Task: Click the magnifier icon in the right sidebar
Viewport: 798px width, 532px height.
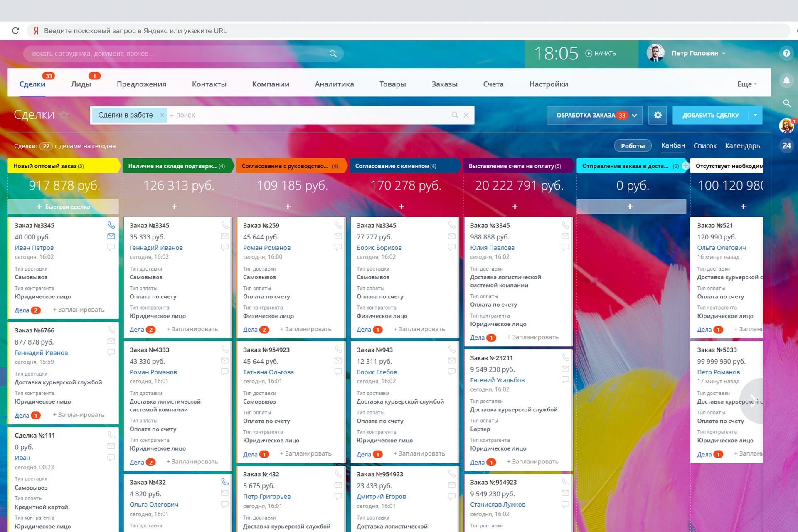Action: (x=786, y=103)
